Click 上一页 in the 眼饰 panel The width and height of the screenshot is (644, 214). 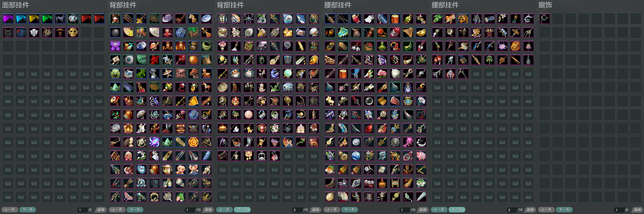546,209
